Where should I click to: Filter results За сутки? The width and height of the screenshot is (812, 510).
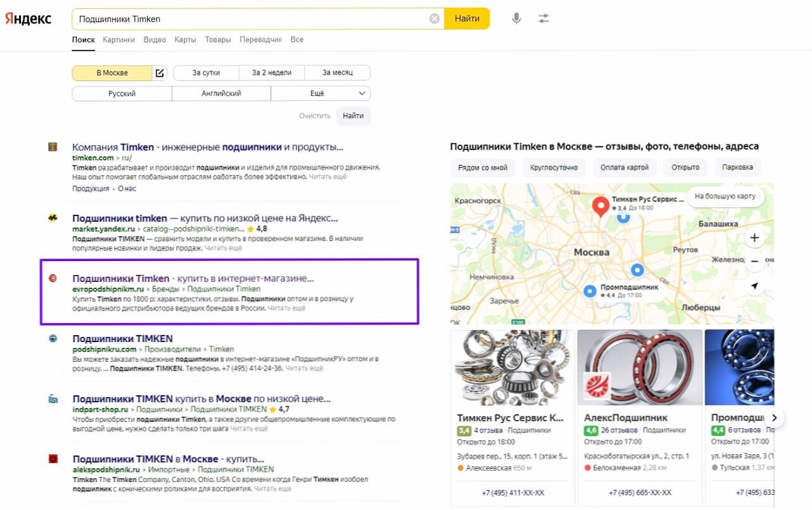[206, 73]
